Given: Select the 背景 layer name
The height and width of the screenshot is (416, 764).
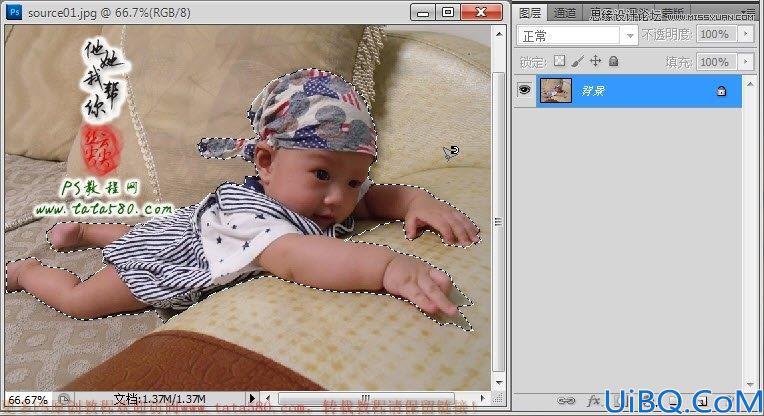Looking at the screenshot, I should (x=593, y=91).
